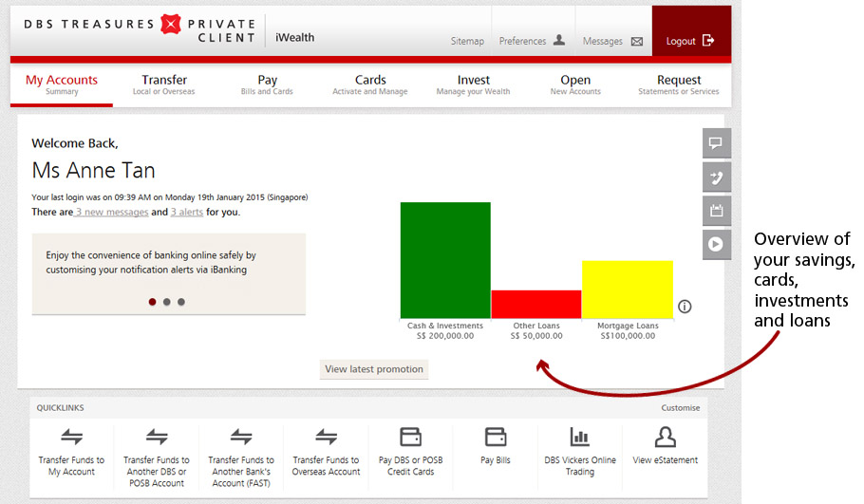
Task: Click Transfer Funds to My Account icon
Action: [x=71, y=437]
